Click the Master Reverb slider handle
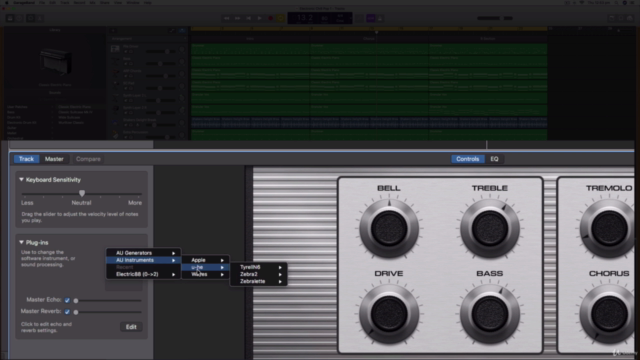640x360 pixels. [76, 312]
